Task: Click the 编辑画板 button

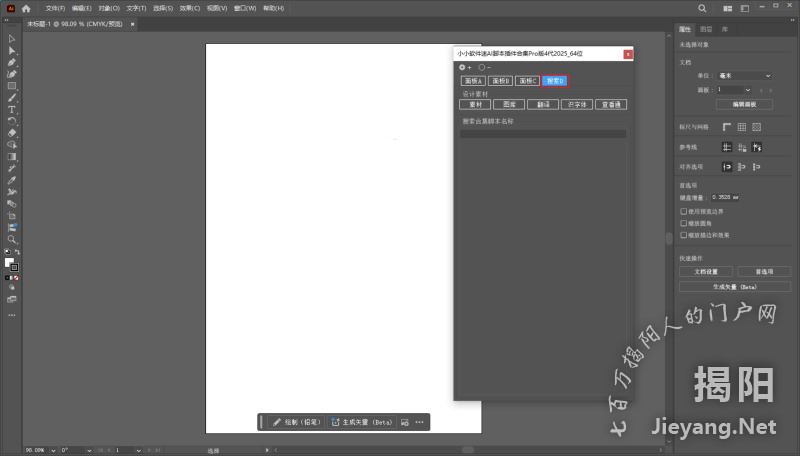Action: pos(738,104)
